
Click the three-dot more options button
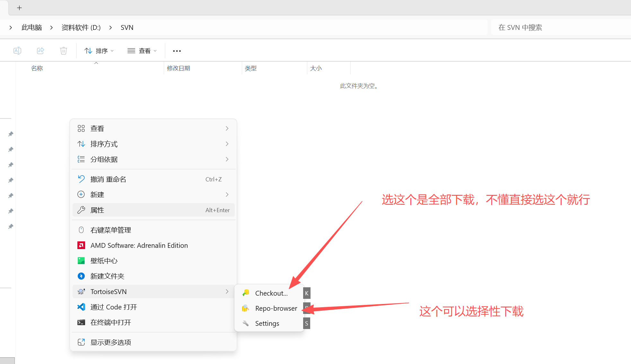177,51
